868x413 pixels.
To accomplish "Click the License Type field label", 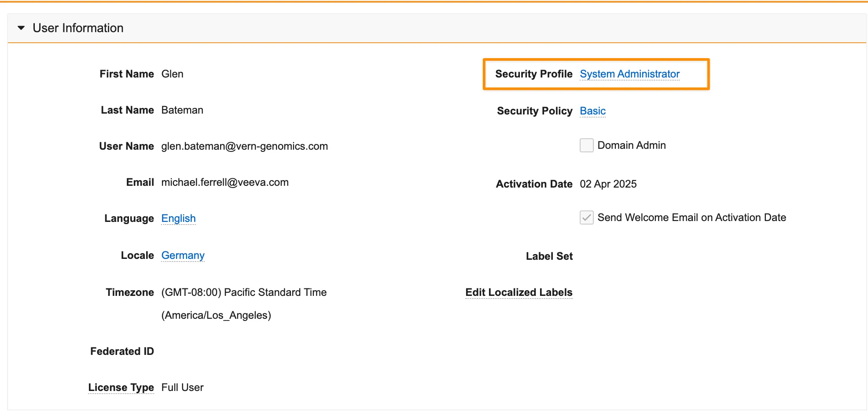I will [x=121, y=387].
